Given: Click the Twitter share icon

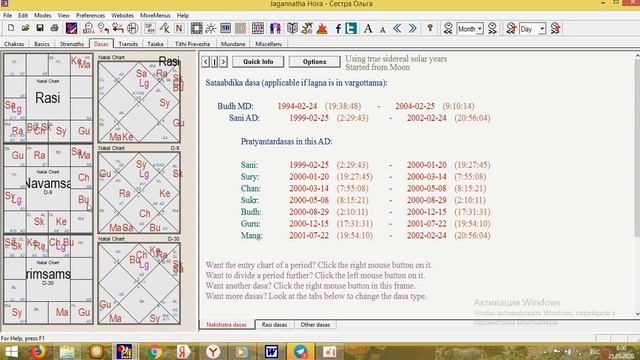Looking at the screenshot, I should (x=351, y=28).
